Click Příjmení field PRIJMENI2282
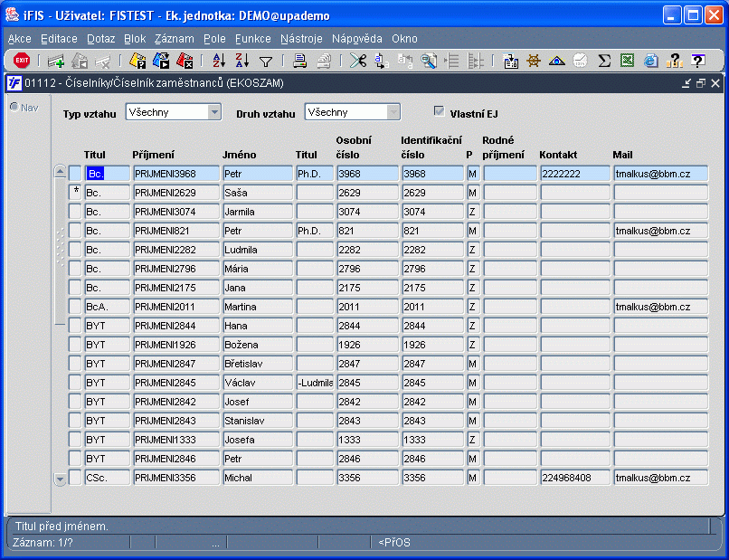This screenshot has width=729, height=560. click(176, 250)
